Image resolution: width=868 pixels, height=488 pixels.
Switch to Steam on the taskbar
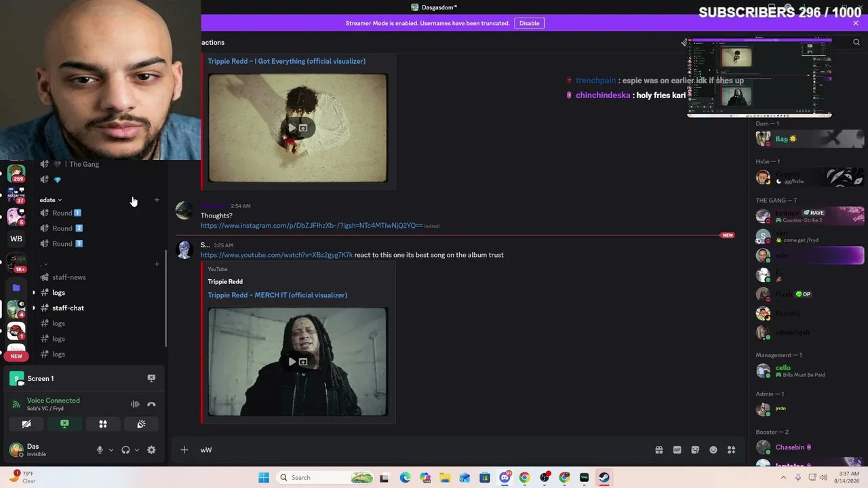pyautogui.click(x=604, y=478)
